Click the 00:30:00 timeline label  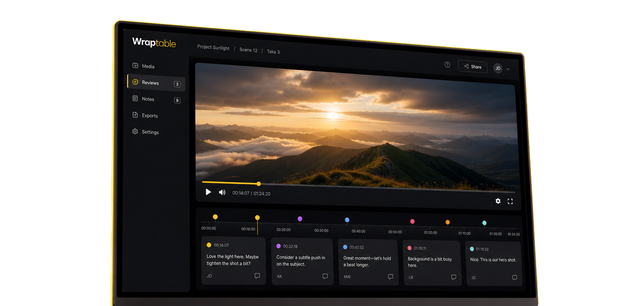point(321,231)
